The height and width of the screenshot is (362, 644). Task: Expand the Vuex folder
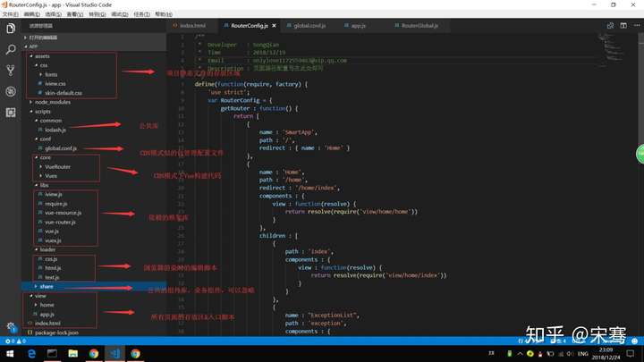[94, 176]
